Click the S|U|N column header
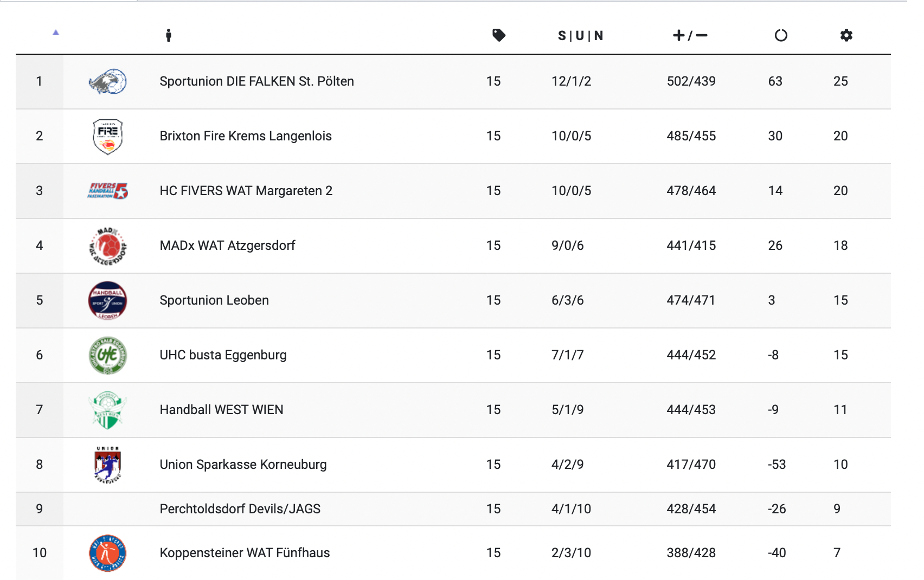The height and width of the screenshot is (580, 924). 580,36
